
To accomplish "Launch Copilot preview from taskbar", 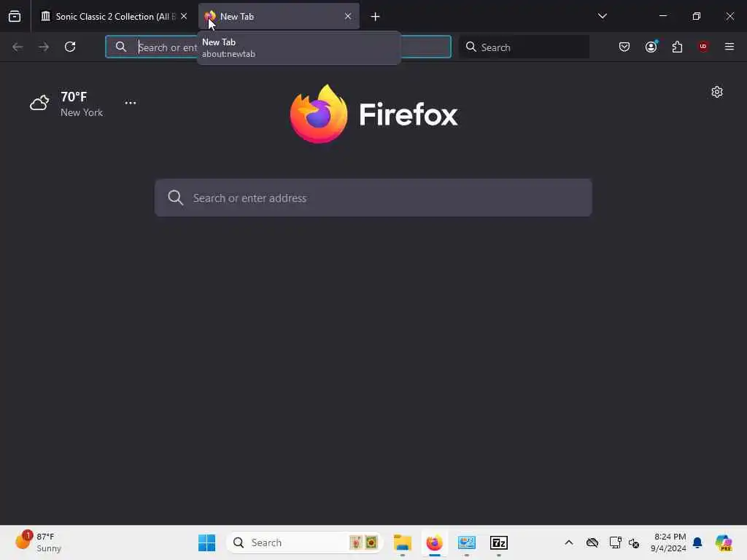I will tap(724, 542).
